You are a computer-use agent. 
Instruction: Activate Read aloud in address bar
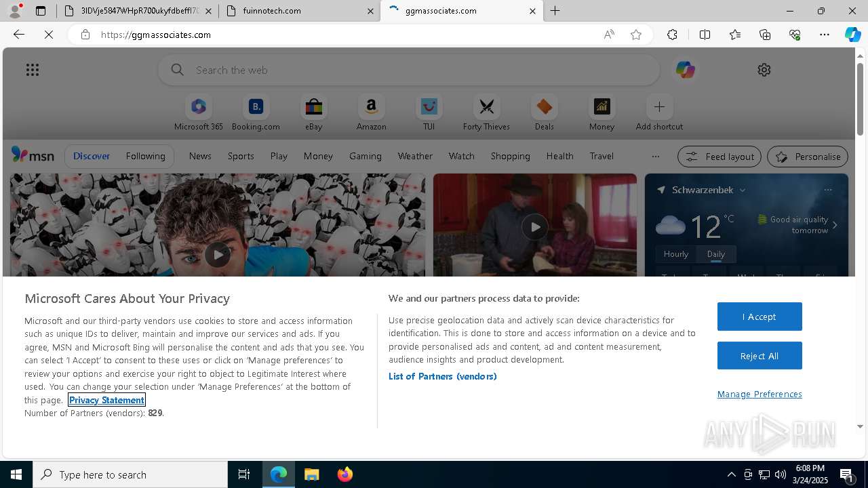(x=609, y=35)
